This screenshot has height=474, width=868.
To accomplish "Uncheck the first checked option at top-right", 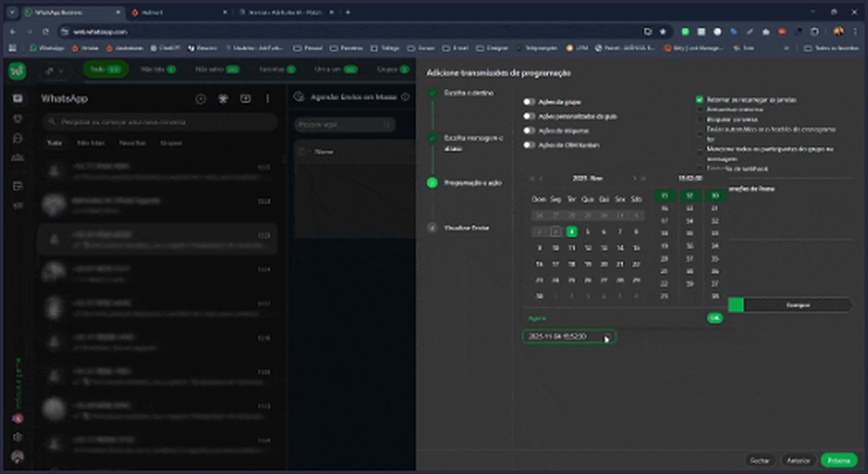I will click(699, 99).
